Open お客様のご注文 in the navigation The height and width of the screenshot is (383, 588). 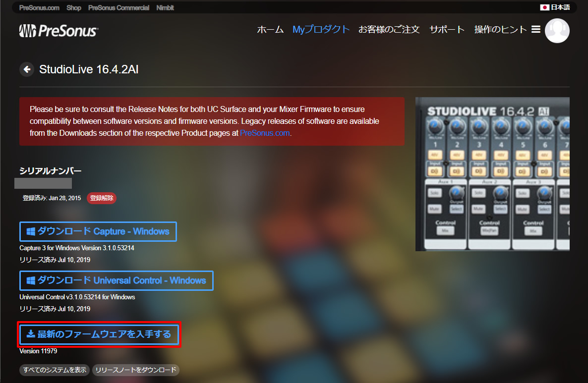(x=389, y=30)
